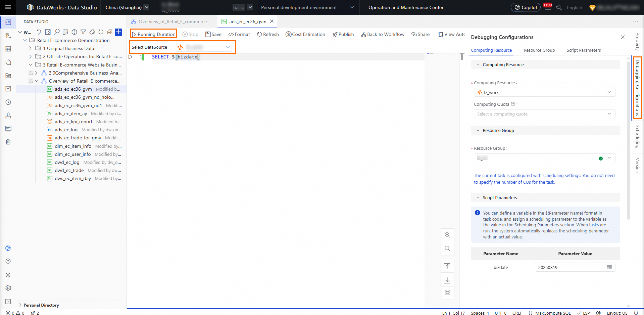Open the Personal development environment dropdown

307,7
